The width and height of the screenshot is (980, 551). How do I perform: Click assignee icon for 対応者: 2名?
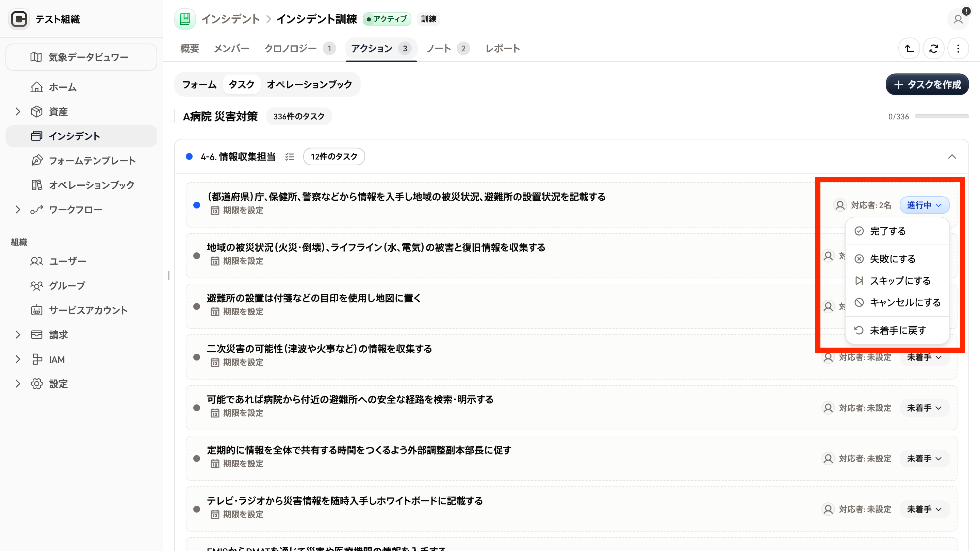pyautogui.click(x=839, y=205)
